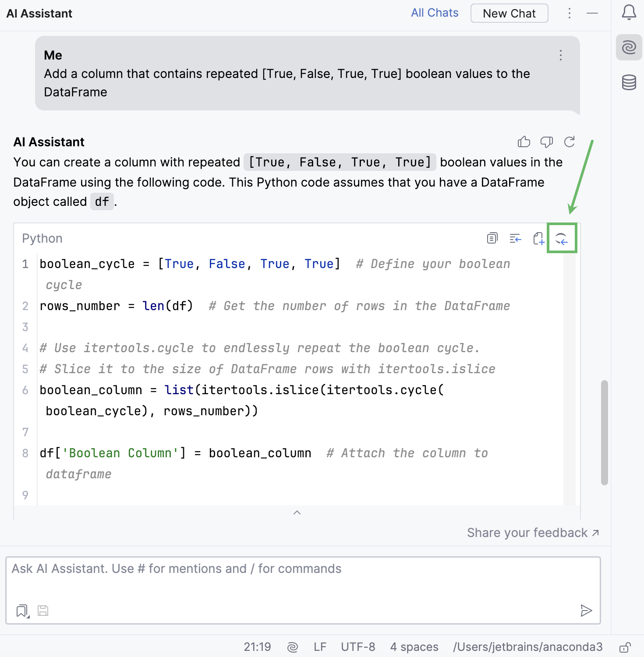Copy the generated Python snippet to clipboard
The height and width of the screenshot is (657, 644).
coord(492,238)
